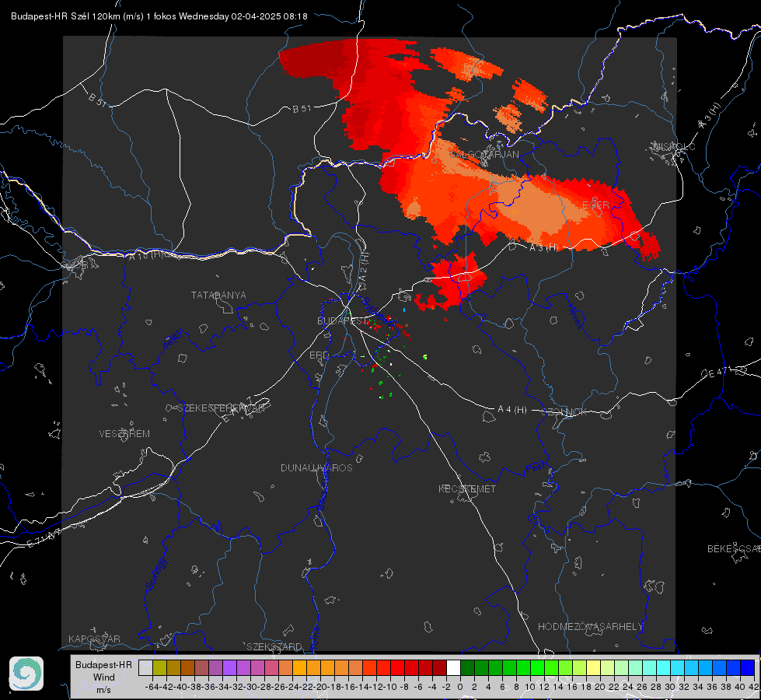This screenshot has width=761, height=700.
Task: Click the '42' value at the legend end
Action: (x=754, y=687)
